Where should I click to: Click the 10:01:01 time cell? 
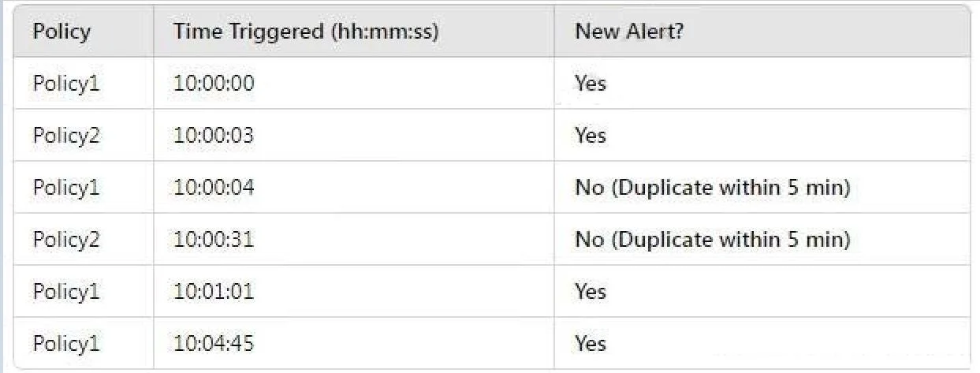click(x=214, y=292)
